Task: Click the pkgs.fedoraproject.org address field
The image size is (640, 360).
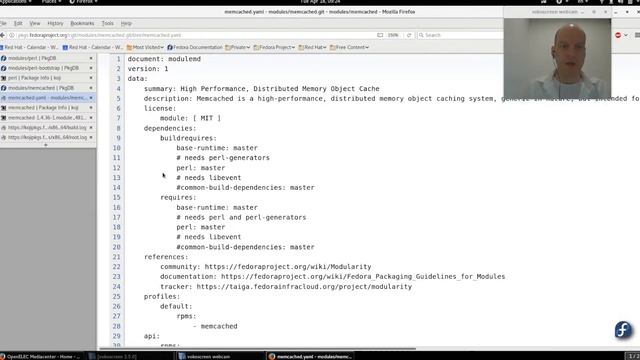Action: click(196, 35)
